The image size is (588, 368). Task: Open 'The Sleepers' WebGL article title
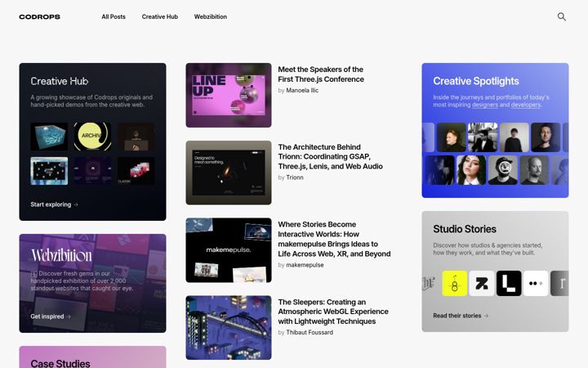[x=333, y=312]
